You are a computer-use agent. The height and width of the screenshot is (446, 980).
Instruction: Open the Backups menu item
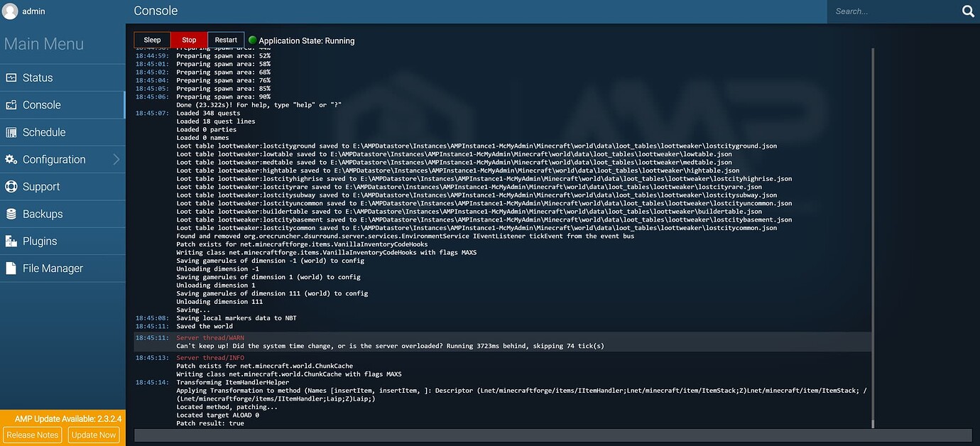tap(43, 214)
